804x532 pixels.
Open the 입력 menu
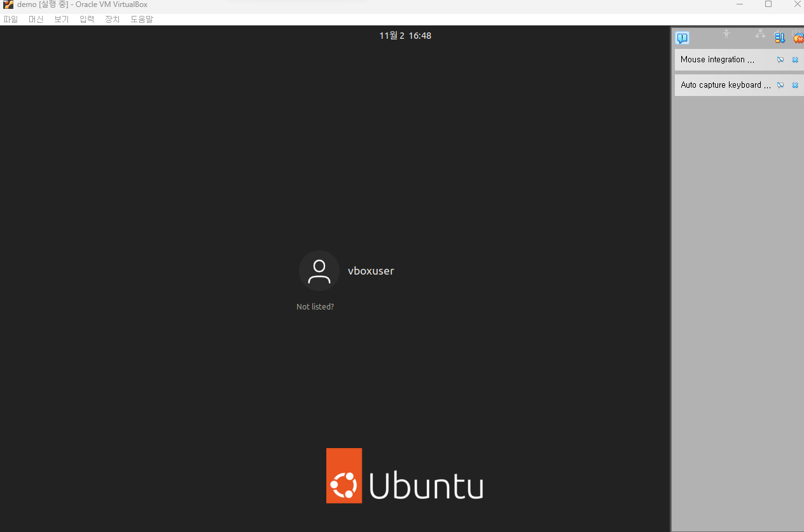click(87, 20)
